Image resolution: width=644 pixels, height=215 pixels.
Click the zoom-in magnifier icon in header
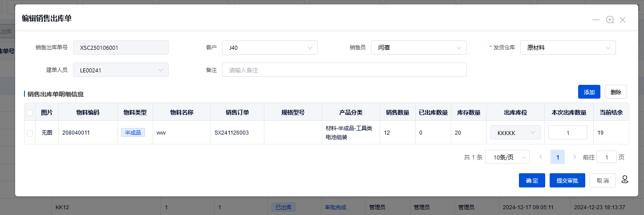pyautogui.click(x=610, y=20)
